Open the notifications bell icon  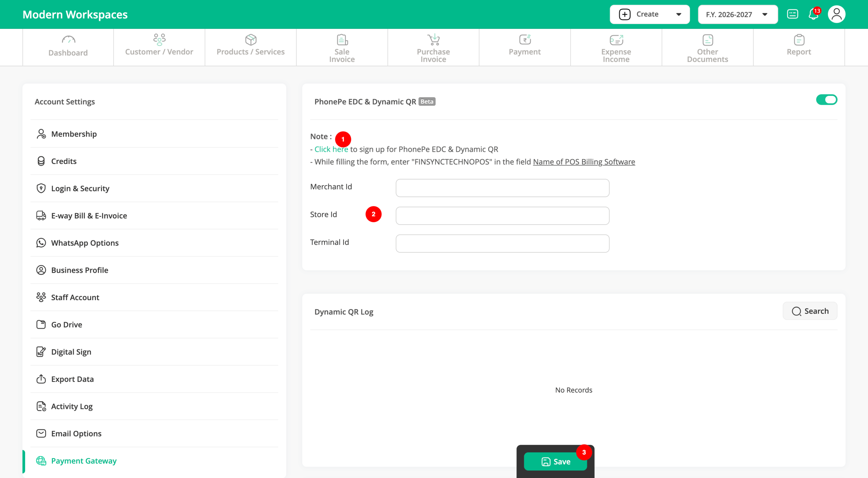click(x=813, y=15)
